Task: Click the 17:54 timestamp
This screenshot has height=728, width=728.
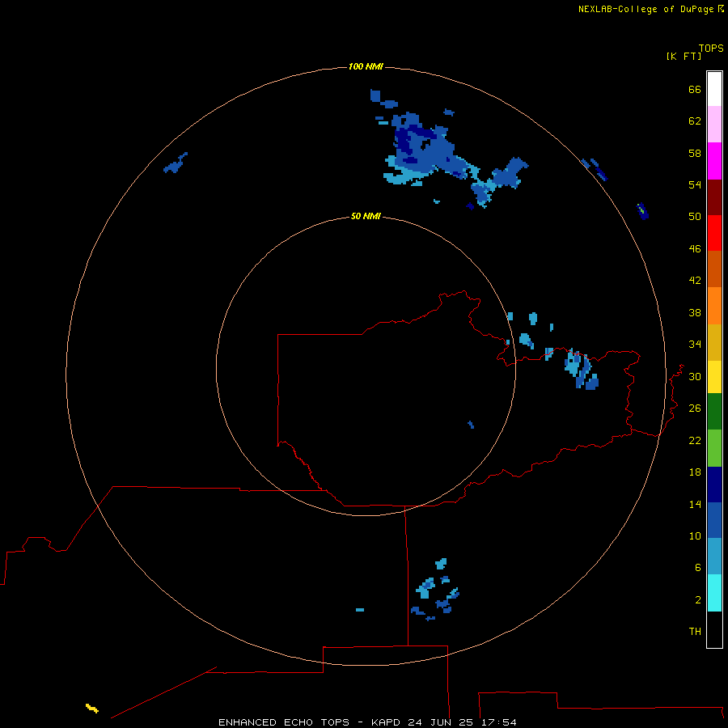Action: (x=497, y=722)
